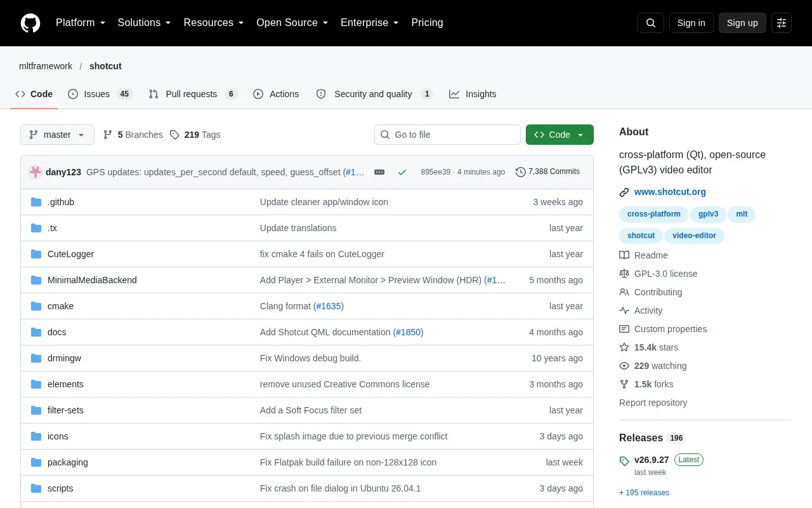Click the Go to file search field
This screenshot has width=812, height=508.
[x=447, y=135]
